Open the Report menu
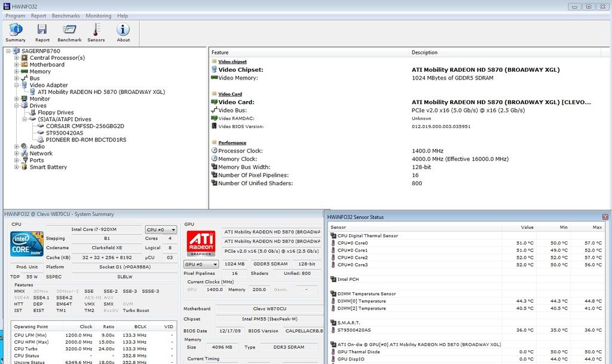The image size is (612, 364). tap(39, 16)
